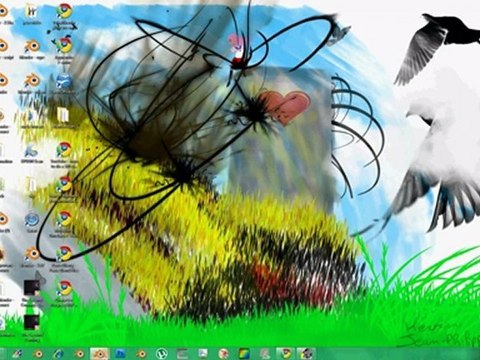The height and width of the screenshot is (360, 480).
Task: Open the picture viewer taskbar icon
Action: tap(203, 354)
